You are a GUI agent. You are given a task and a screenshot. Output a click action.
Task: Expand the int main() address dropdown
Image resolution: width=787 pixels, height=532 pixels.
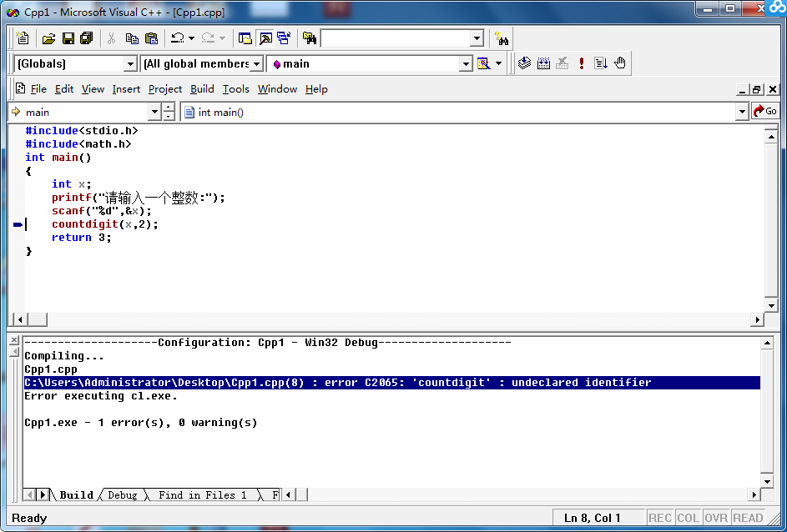click(x=742, y=112)
